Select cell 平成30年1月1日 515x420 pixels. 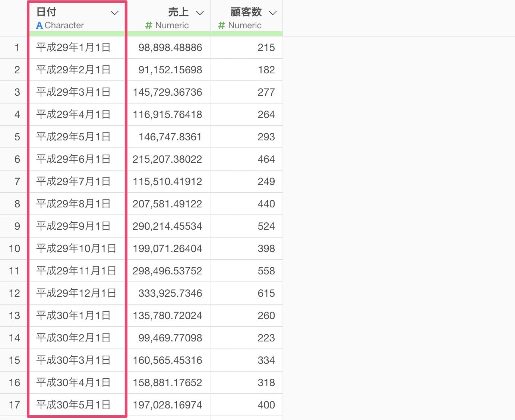73,315
